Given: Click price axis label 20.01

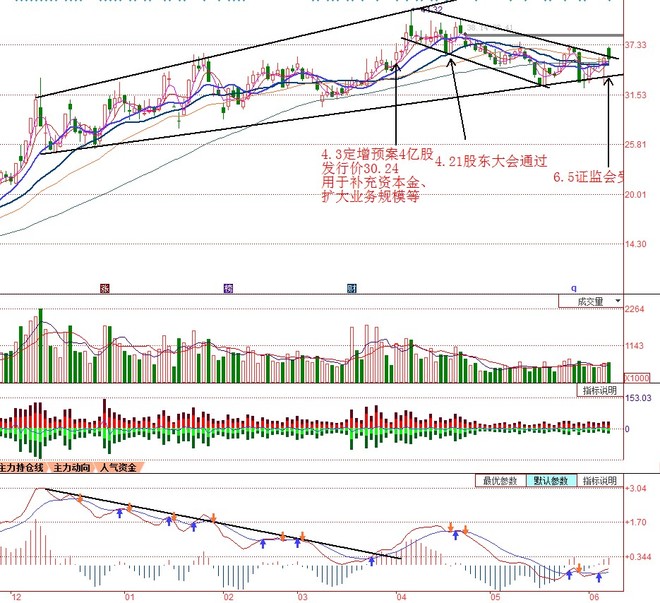Looking at the screenshot, I should (636, 194).
